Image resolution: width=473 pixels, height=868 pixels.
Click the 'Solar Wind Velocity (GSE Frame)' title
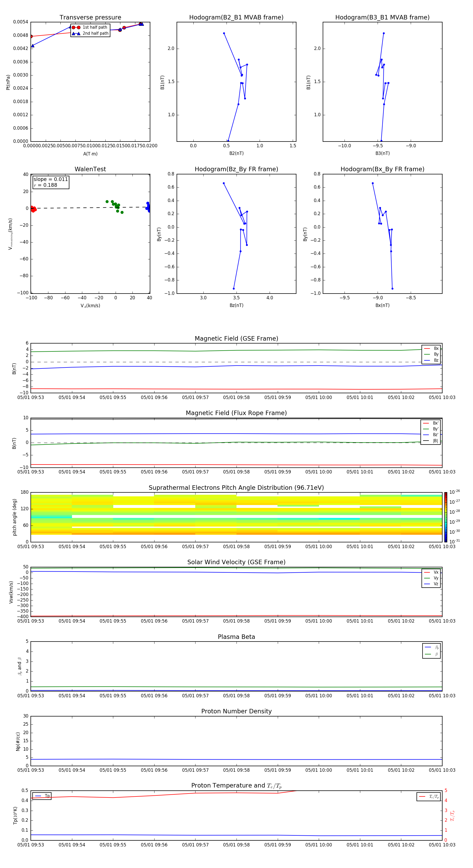coord(236,562)
